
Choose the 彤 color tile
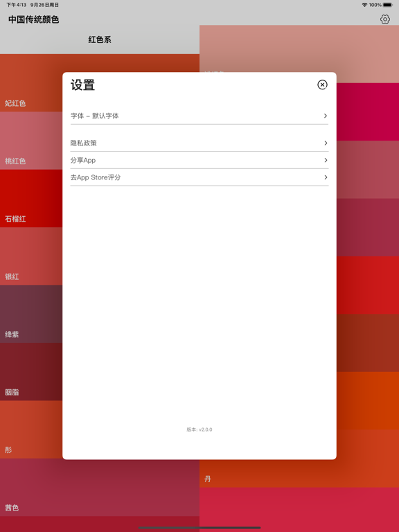point(31,429)
